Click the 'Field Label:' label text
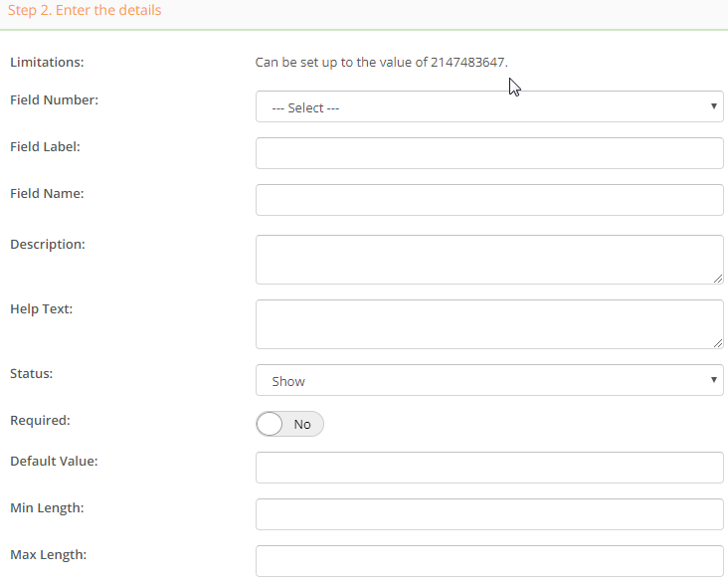The height and width of the screenshot is (583, 728). [45, 146]
